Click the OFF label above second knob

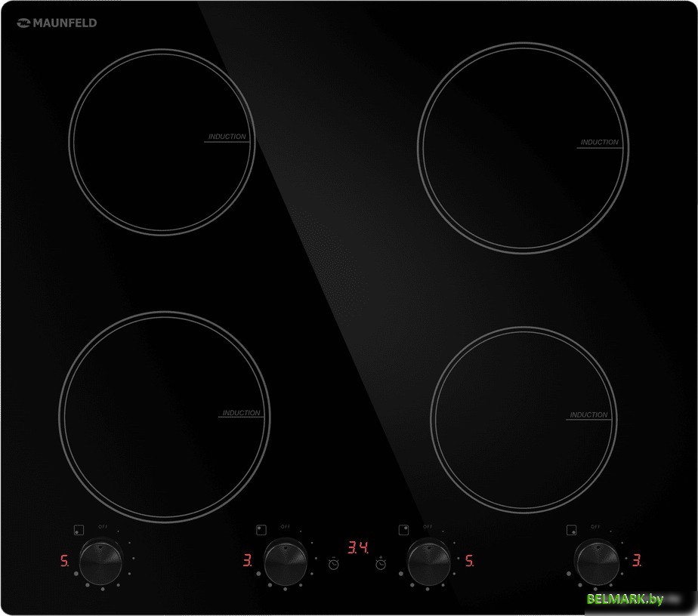pos(286,526)
